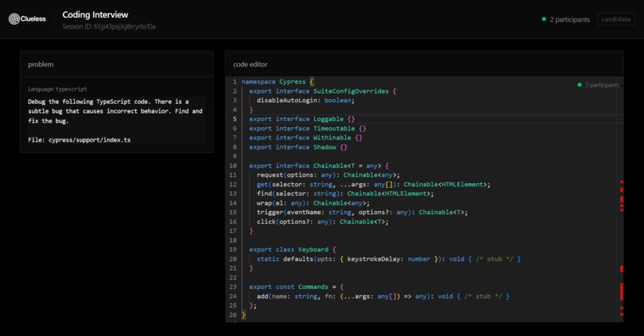Click the '2 participants' header label
Image resolution: width=644 pixels, height=336 pixels.
(570, 19)
